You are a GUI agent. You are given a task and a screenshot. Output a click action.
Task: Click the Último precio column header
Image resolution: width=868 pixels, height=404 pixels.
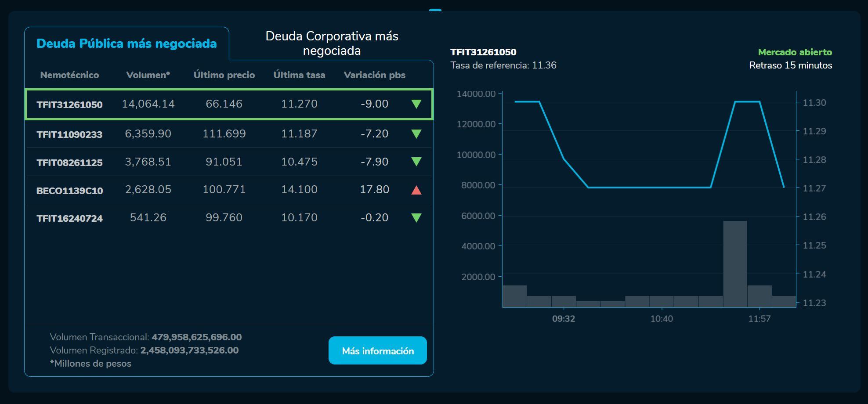pos(224,75)
